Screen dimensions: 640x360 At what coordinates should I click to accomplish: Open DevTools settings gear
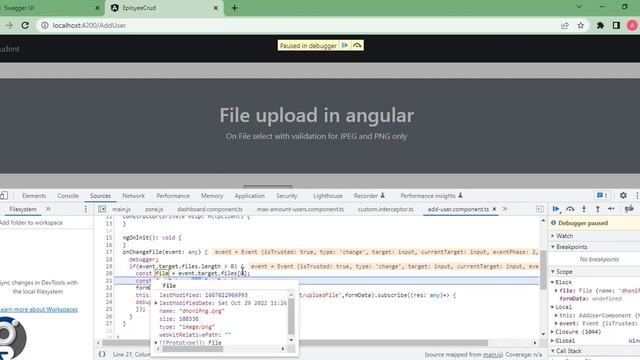[x=623, y=196]
